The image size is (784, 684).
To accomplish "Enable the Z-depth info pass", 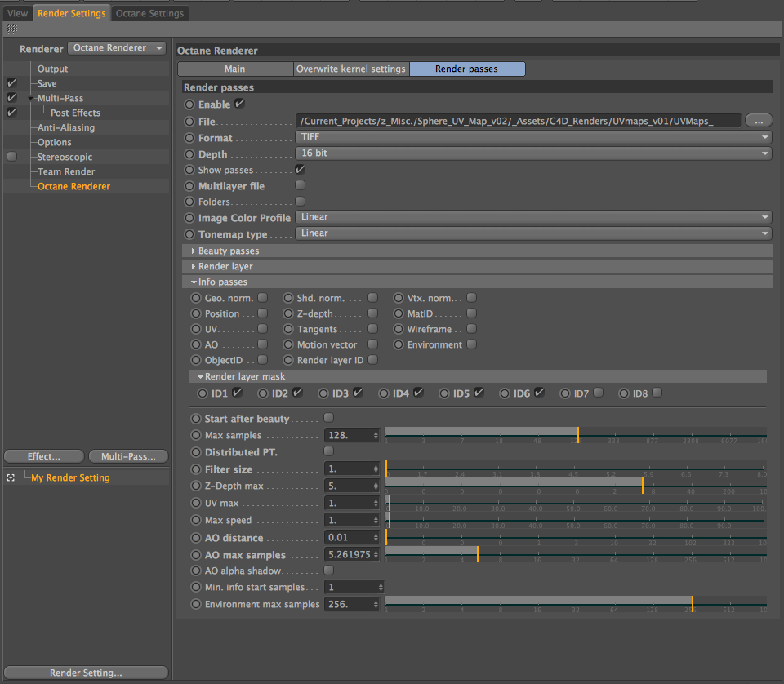I will click(372, 313).
